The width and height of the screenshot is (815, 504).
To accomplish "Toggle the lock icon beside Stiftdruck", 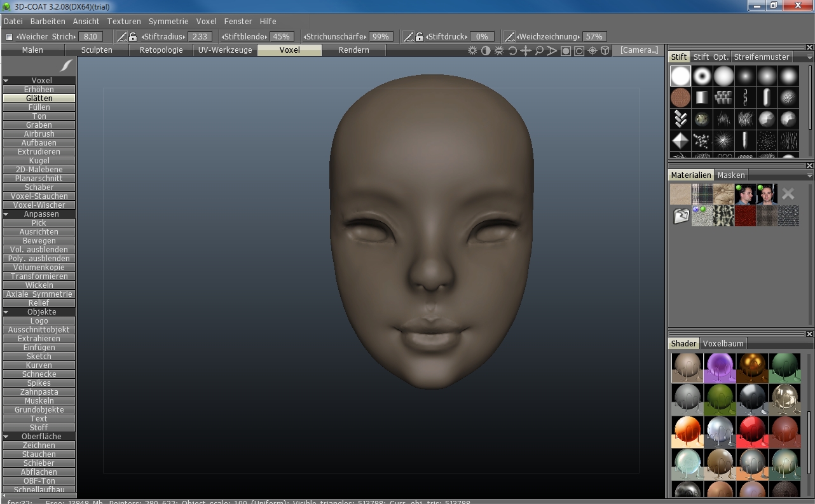I will (420, 37).
